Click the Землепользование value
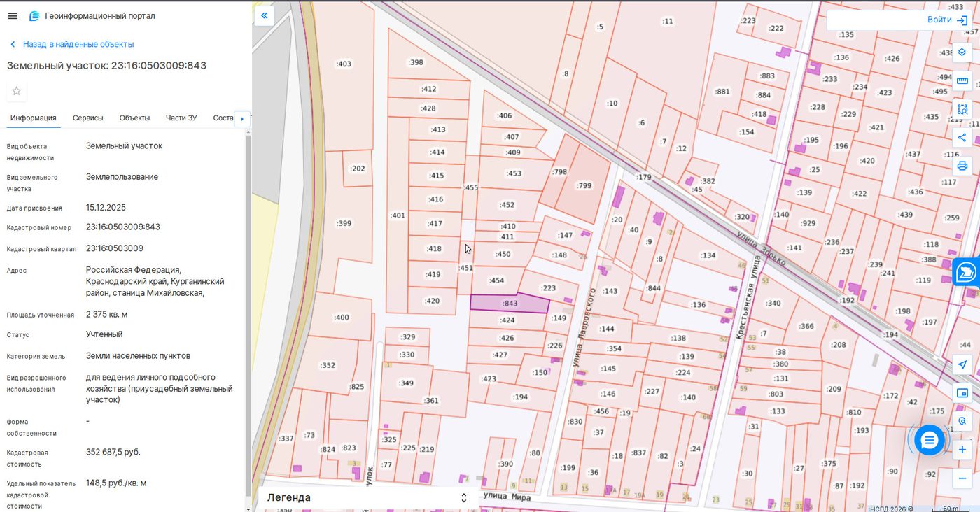The width and height of the screenshot is (980, 512). [122, 177]
